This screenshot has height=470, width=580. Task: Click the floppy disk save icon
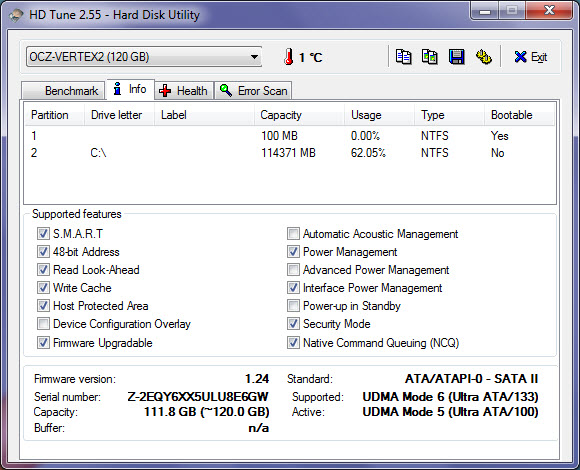[x=456, y=57]
